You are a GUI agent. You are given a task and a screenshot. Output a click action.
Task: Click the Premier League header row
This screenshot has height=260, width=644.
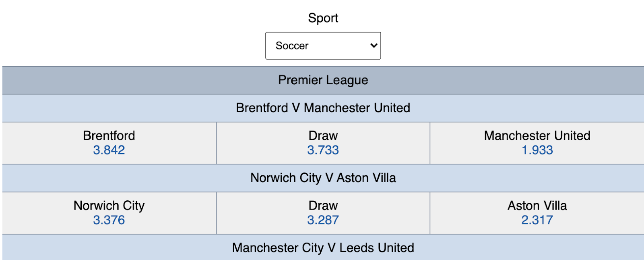(323, 80)
